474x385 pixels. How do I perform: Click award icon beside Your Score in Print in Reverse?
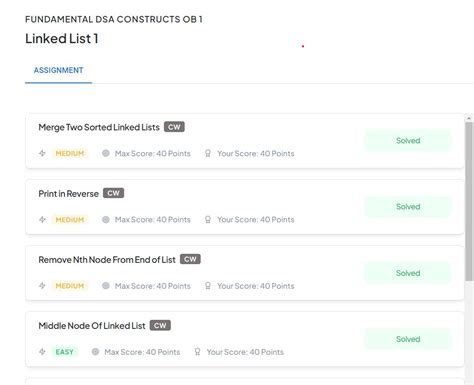pos(208,220)
